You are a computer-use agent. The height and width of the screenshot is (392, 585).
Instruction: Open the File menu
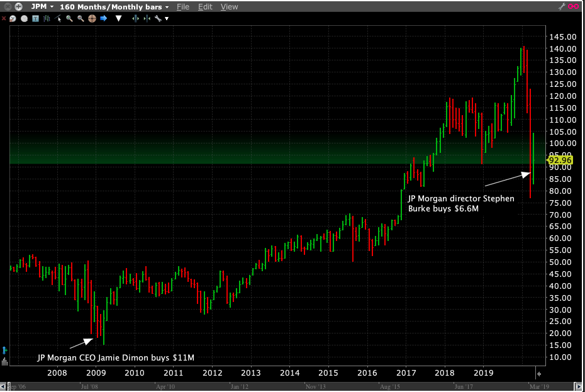(x=183, y=7)
